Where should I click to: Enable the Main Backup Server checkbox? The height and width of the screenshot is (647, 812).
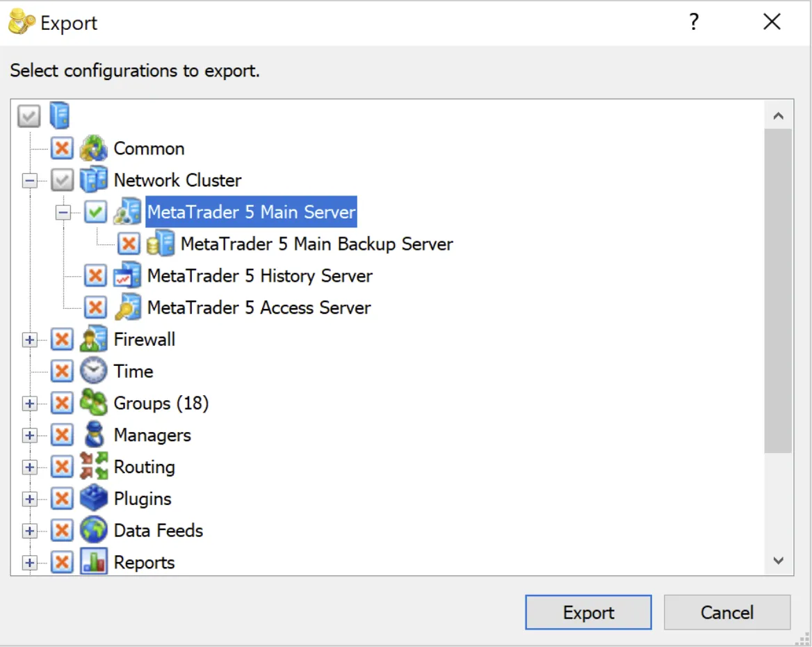[129, 243]
